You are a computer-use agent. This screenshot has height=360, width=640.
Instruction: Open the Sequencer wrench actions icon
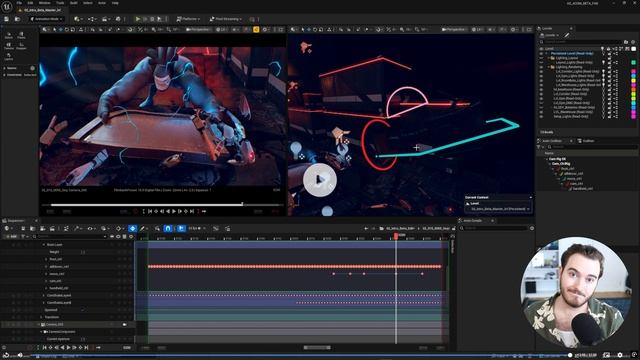point(76,229)
